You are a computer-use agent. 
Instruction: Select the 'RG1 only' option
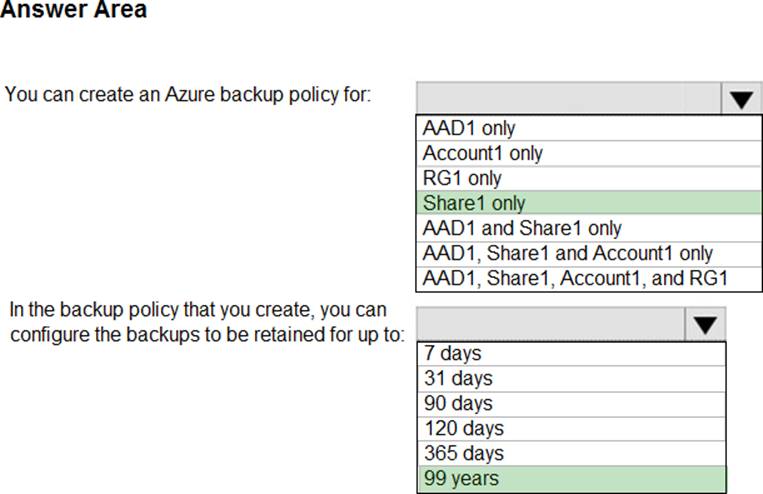point(462,178)
